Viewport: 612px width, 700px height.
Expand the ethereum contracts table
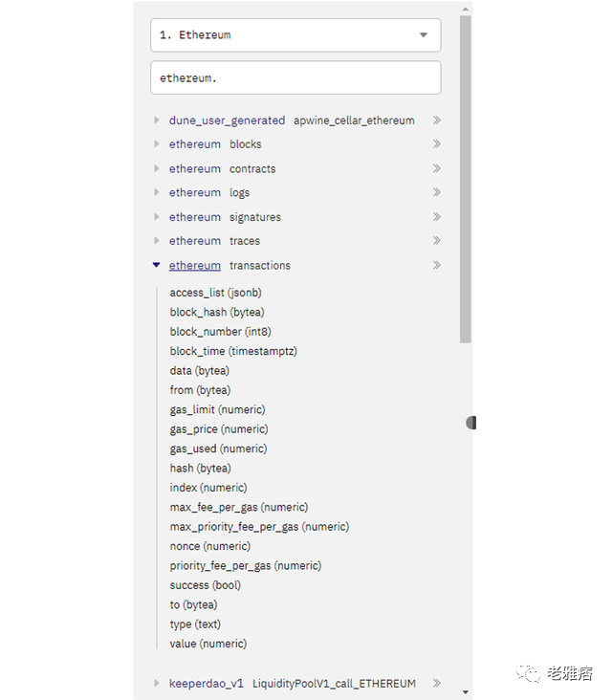pos(156,168)
